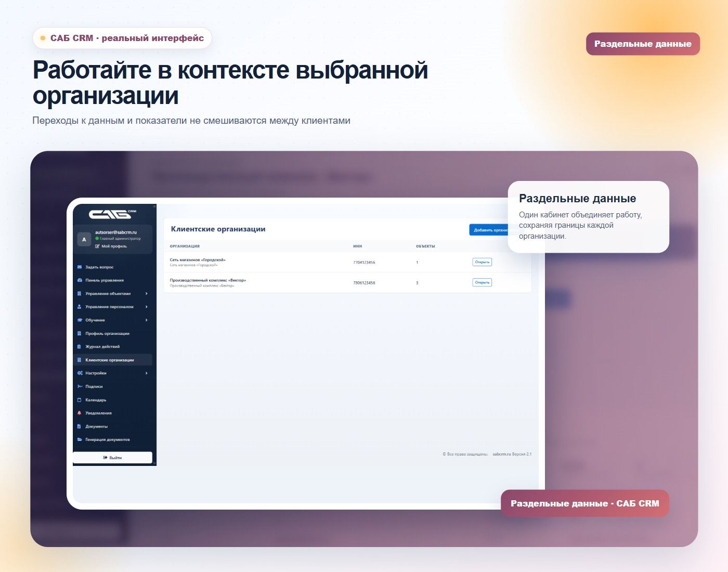Image resolution: width=728 pixels, height=572 pixels.
Task: Click the graduation cap icon for Обучение
Action: (x=80, y=320)
